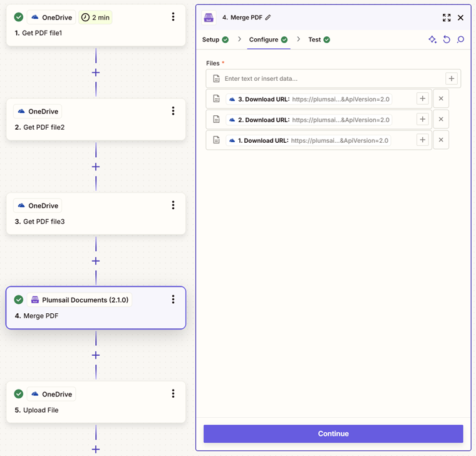Click the OneDrive app badge on step 2
Viewport: 476px width, 456px height.
pos(38,111)
